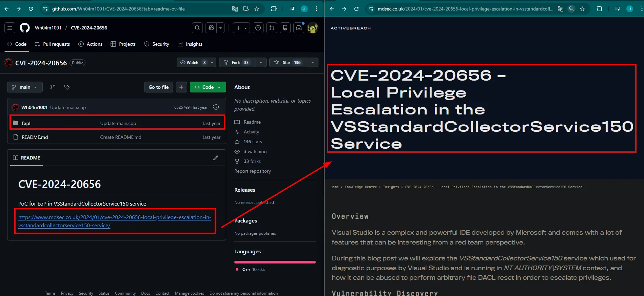The height and width of the screenshot is (296, 644).
Task: Select the Code repository tab
Action: pyautogui.click(x=17, y=44)
